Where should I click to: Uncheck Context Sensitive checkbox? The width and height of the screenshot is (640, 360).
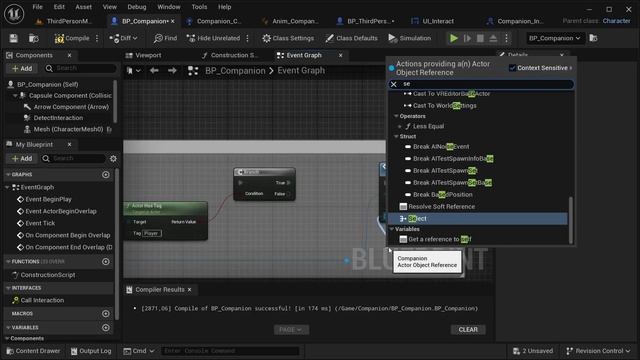coord(512,68)
